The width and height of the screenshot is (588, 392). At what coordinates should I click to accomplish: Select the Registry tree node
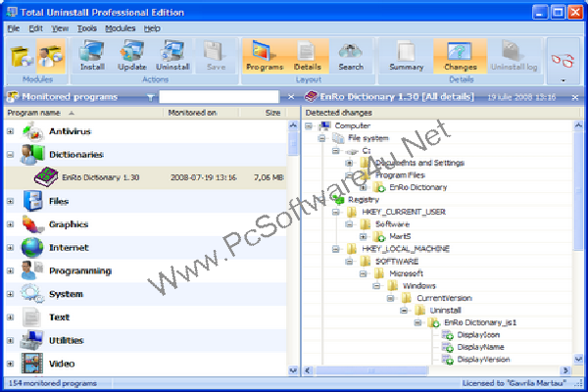point(363,200)
